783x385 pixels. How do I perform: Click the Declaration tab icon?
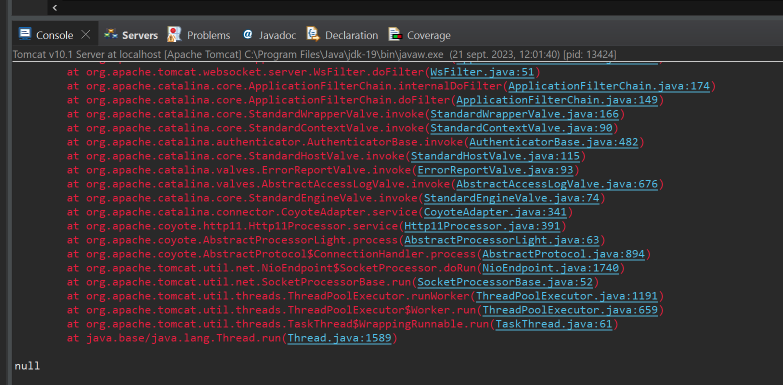tap(313, 34)
